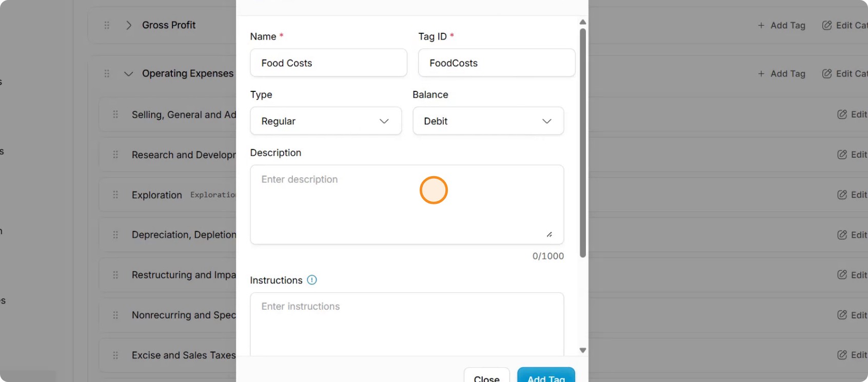Click the Close button in the dialog
The image size is (868, 382).
pos(487,375)
